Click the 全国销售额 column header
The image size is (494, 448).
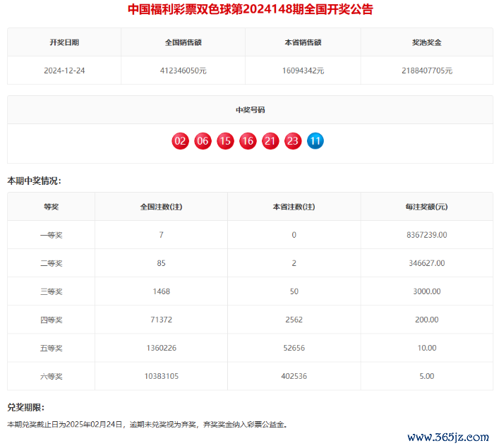click(183, 42)
